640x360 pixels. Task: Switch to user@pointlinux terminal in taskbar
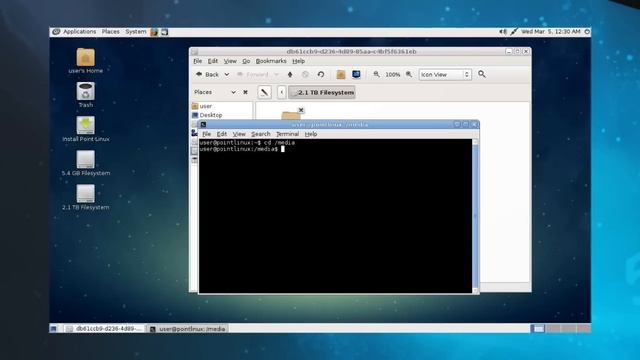coord(188,329)
